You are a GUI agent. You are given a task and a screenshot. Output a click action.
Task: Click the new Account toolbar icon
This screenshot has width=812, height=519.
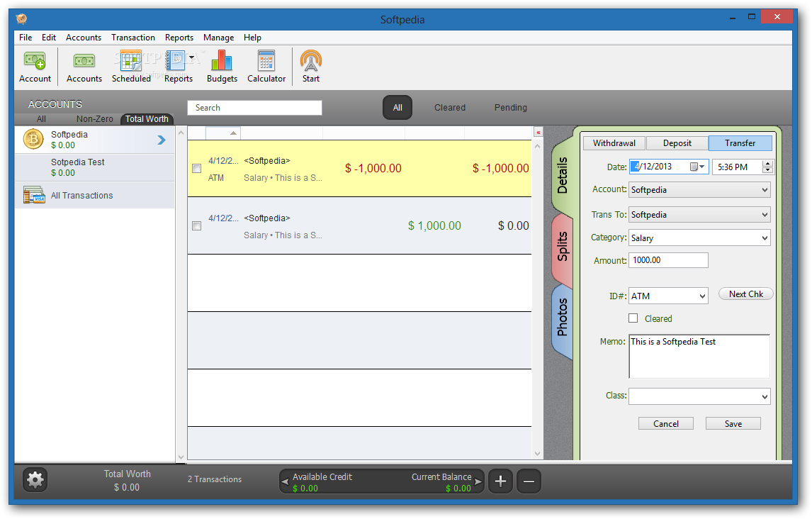coord(35,61)
